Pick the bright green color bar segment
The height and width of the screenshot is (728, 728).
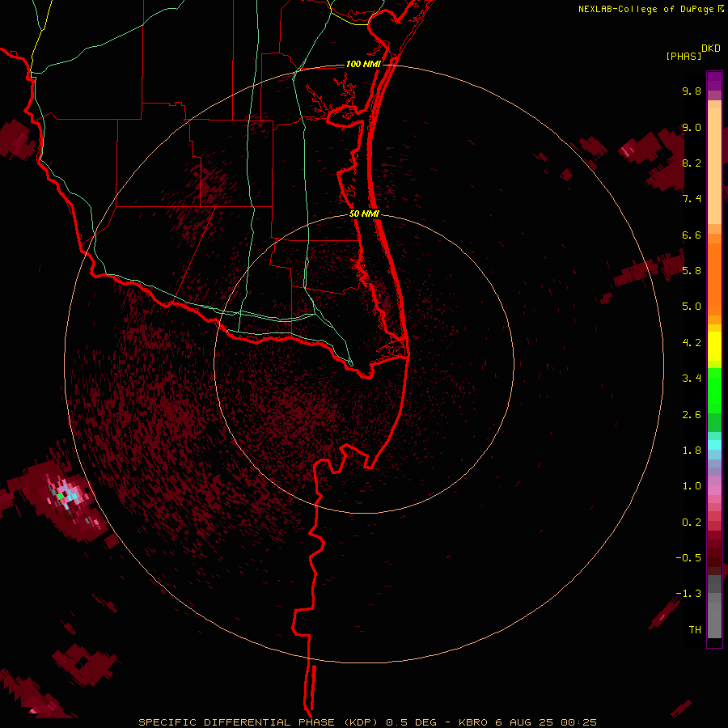tap(714, 390)
